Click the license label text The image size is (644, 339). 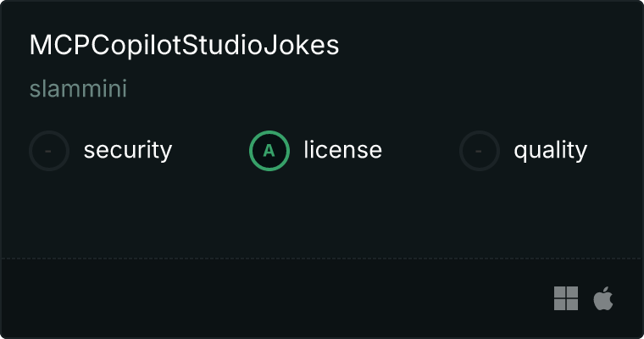[343, 149]
